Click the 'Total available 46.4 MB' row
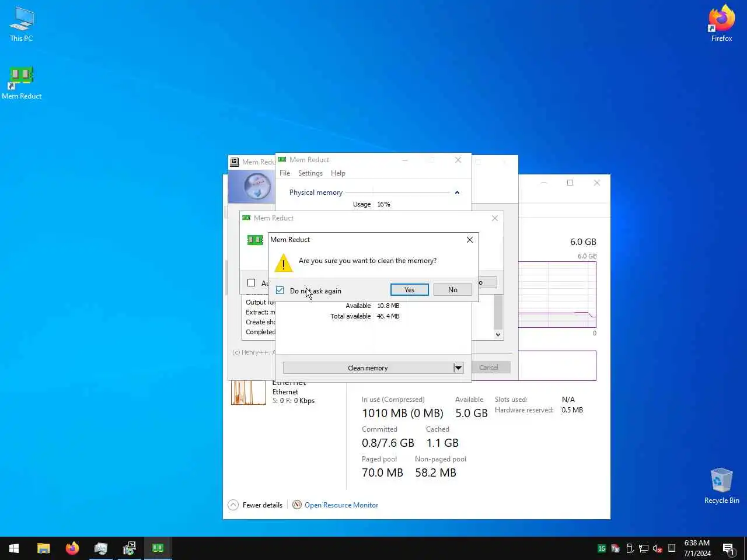Screen dimensions: 747x560 pos(365,316)
